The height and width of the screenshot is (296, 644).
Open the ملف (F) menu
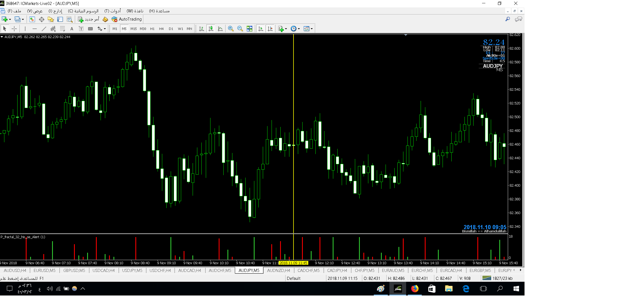pyautogui.click(x=14, y=11)
